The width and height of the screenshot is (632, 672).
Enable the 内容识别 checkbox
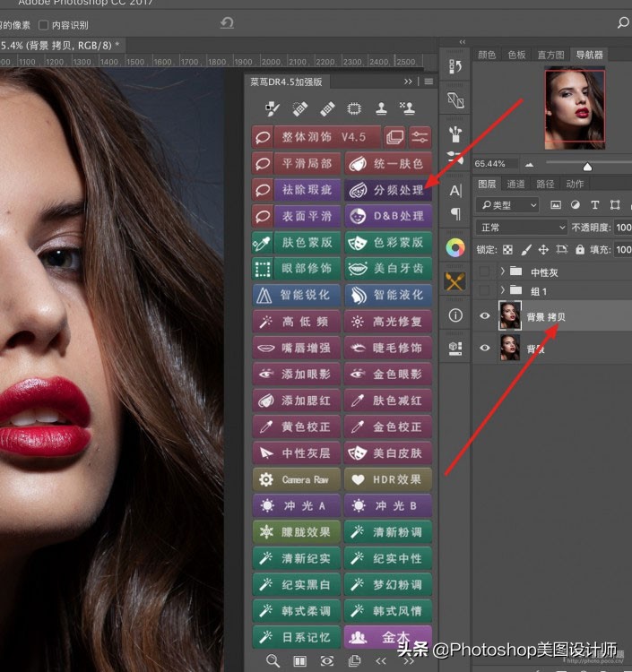(43, 26)
